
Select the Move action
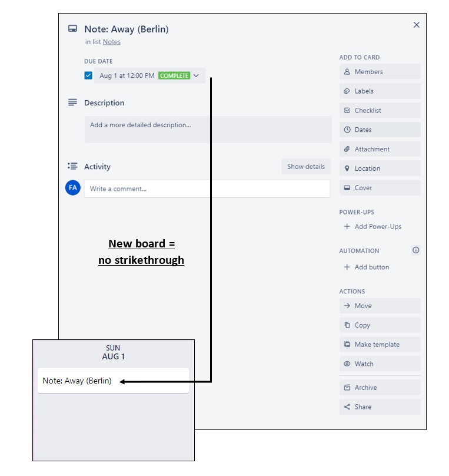click(x=380, y=306)
